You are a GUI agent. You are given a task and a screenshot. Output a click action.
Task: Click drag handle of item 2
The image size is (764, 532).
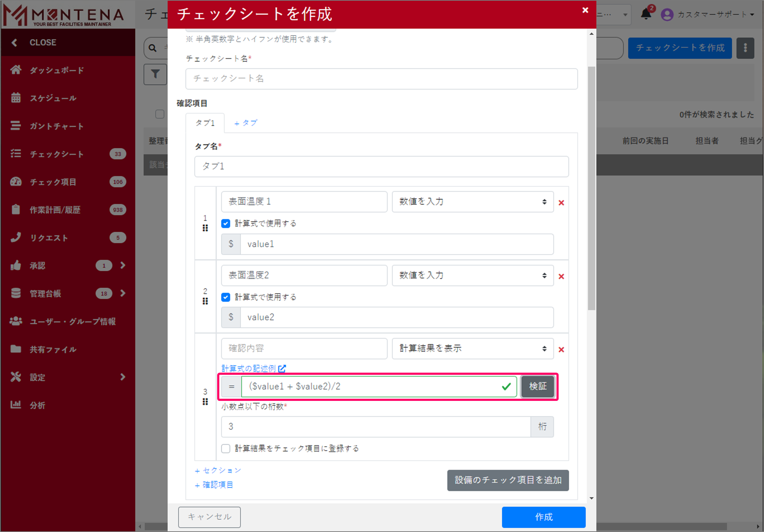pos(205,301)
